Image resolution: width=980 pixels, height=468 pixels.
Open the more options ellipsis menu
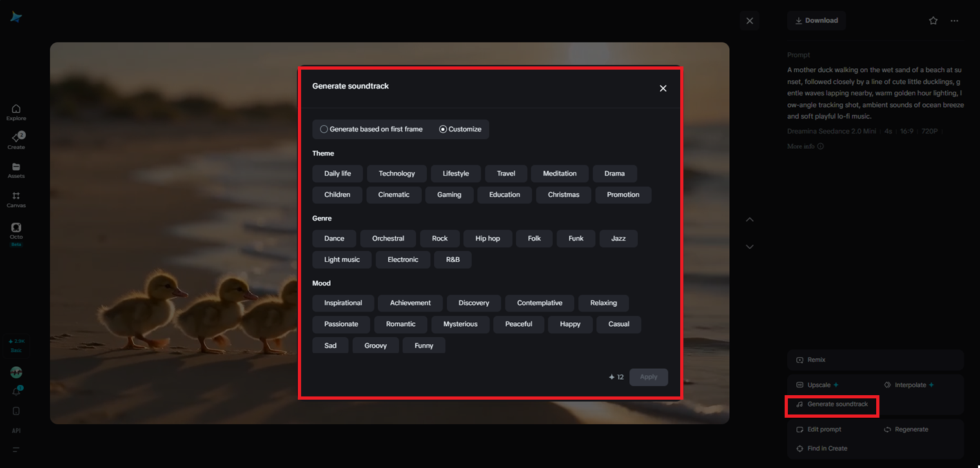(954, 21)
